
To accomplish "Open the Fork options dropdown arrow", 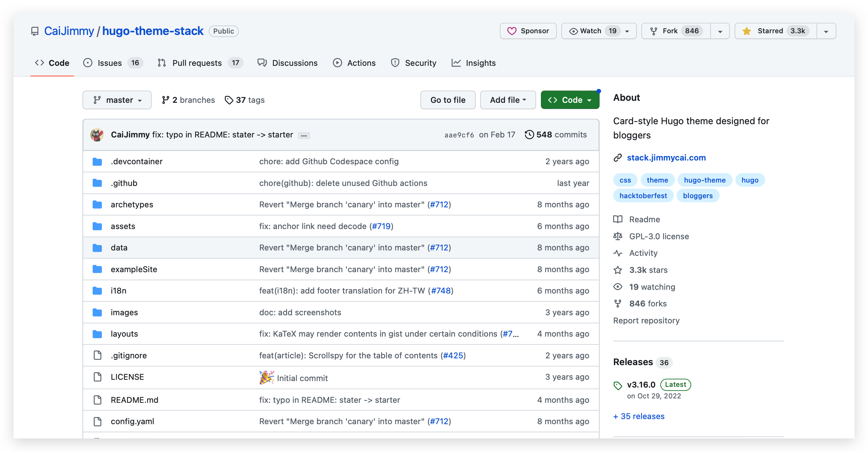I will click(720, 31).
